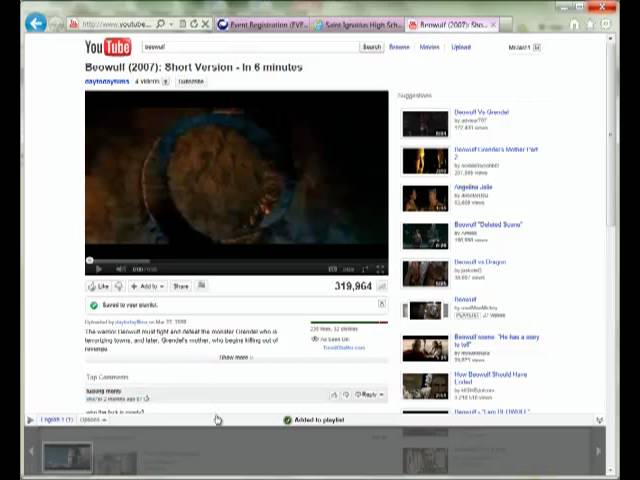Collapse the playlist bar with right-end toggle icon
The width and height of the screenshot is (640, 480).
(599, 420)
